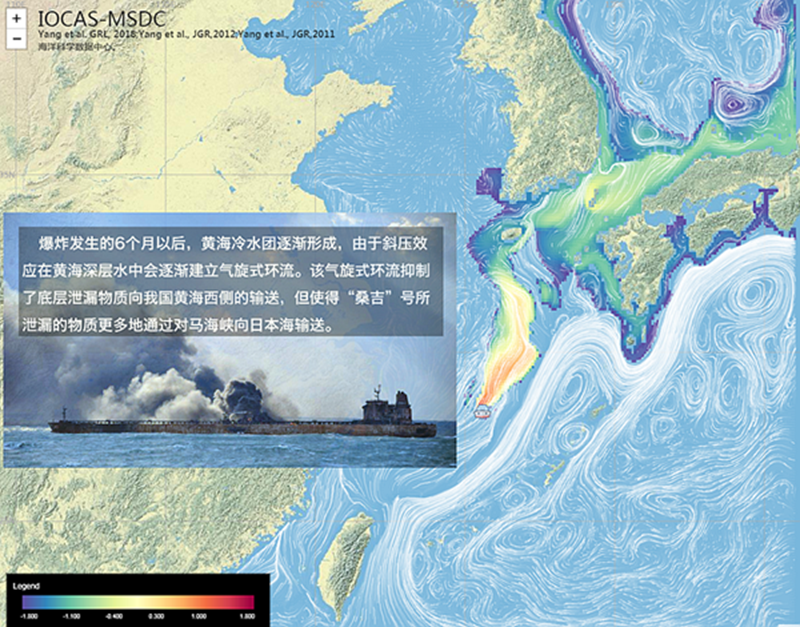Click Jeju island on the map
This screenshot has height=627, width=800.
(510, 233)
